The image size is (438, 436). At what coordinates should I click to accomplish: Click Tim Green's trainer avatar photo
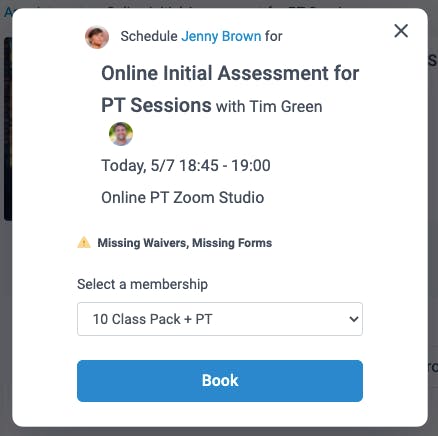[121, 134]
